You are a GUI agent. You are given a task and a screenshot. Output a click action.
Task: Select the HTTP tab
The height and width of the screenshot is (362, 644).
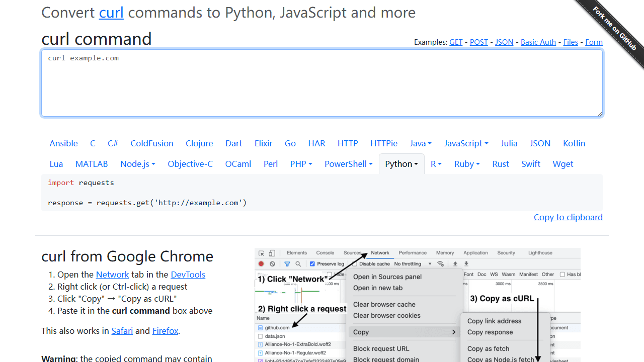click(x=348, y=143)
